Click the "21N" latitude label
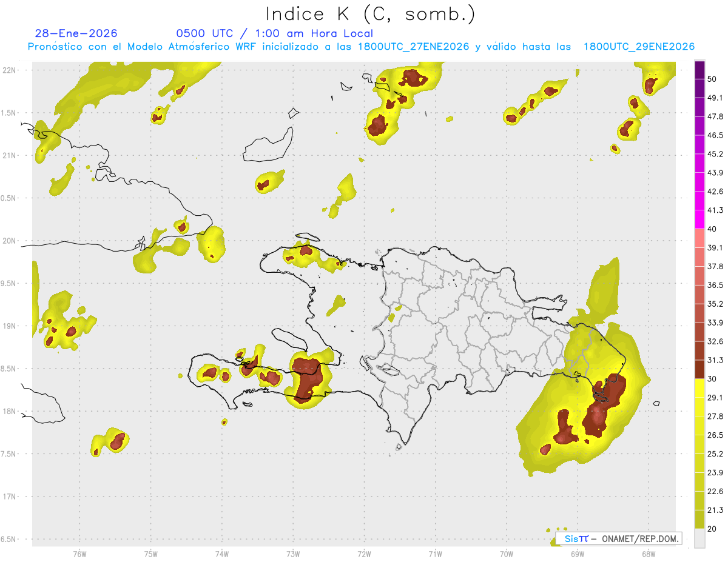This screenshot has height=562, width=728. 10,155
